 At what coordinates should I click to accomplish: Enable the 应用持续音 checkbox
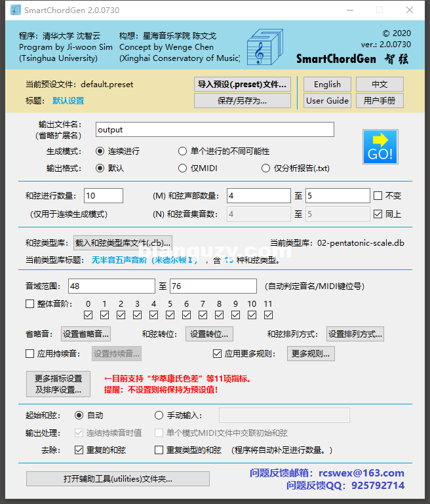tap(30, 354)
